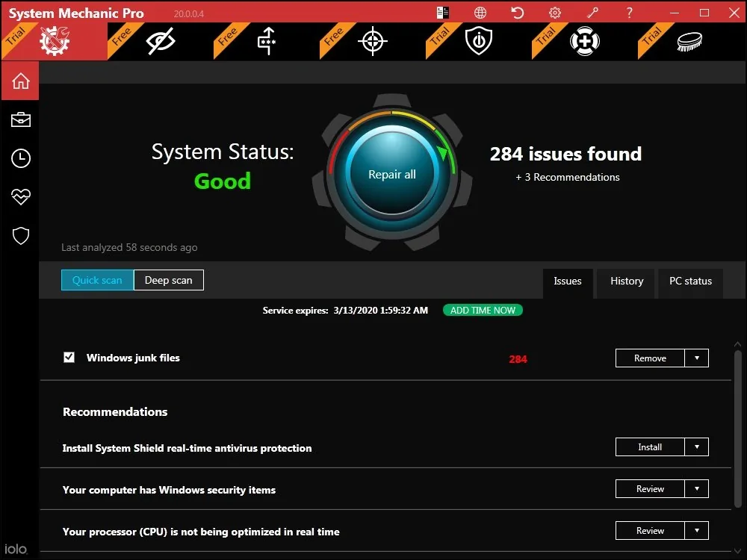
Task: Click the scroll down arrow of issues list
Action: pyautogui.click(x=737, y=552)
